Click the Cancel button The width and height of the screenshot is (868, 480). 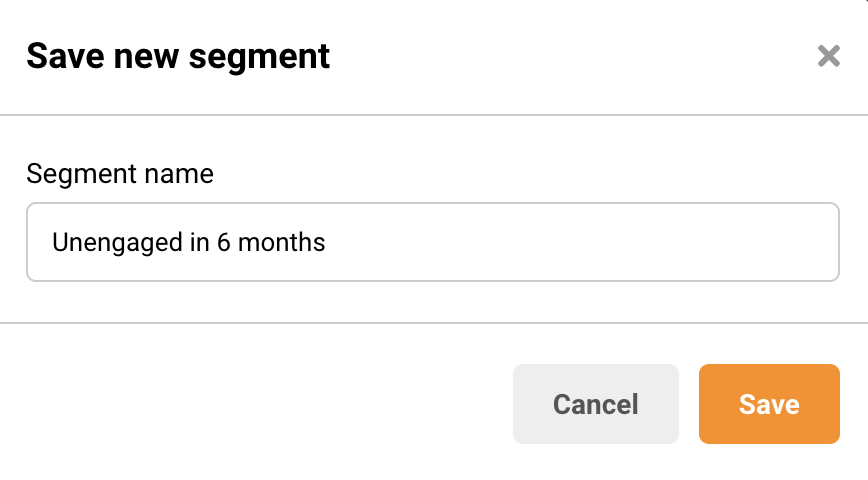[x=595, y=404]
